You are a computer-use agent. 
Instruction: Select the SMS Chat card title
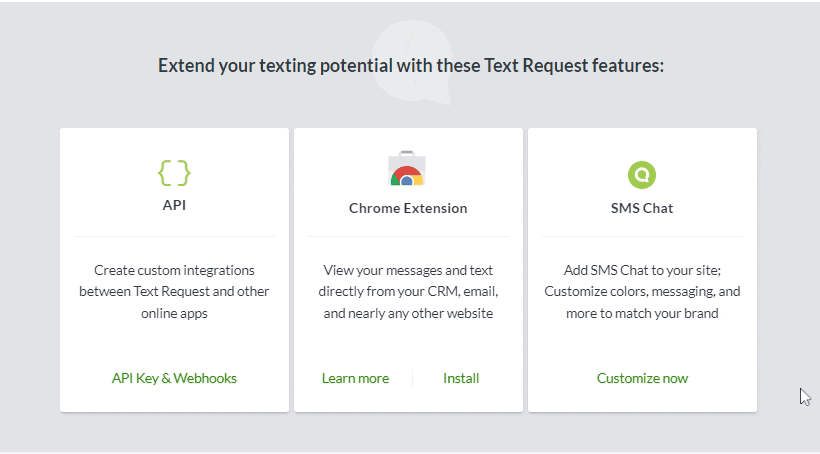[x=642, y=208]
